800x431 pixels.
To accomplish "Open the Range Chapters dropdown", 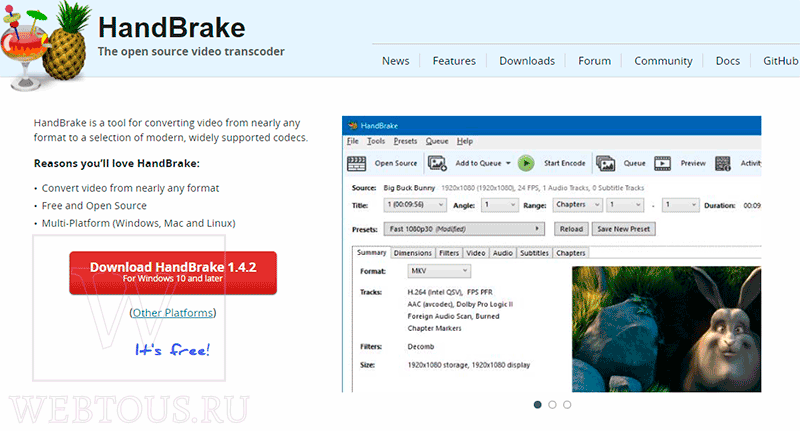I will pos(578,205).
